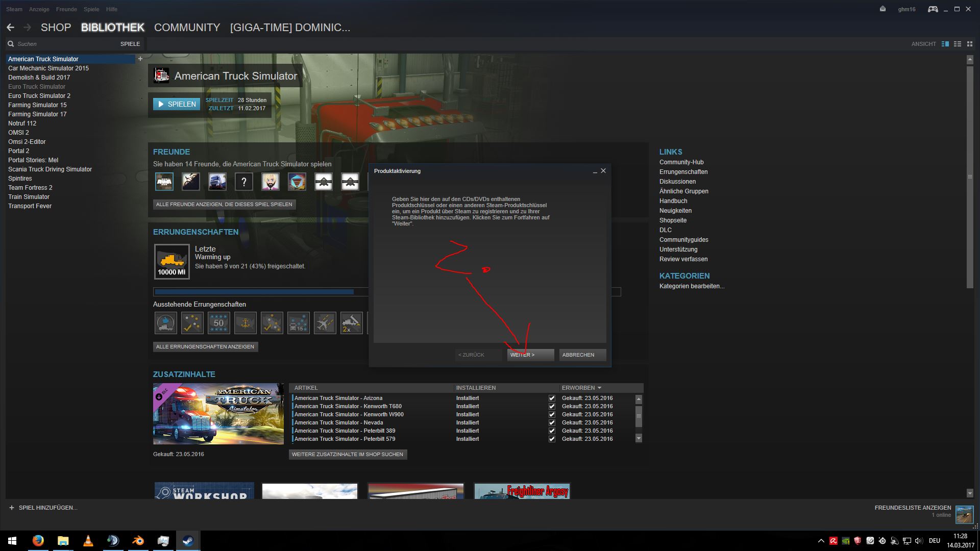Click the SPIELEN button
This screenshot has width=980, height=551.
click(x=177, y=104)
